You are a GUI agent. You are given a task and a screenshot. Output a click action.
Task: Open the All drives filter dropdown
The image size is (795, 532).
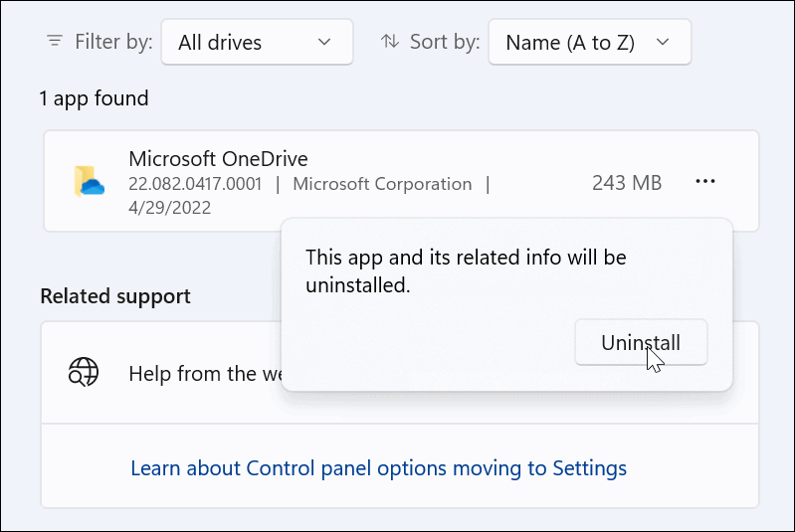257,42
